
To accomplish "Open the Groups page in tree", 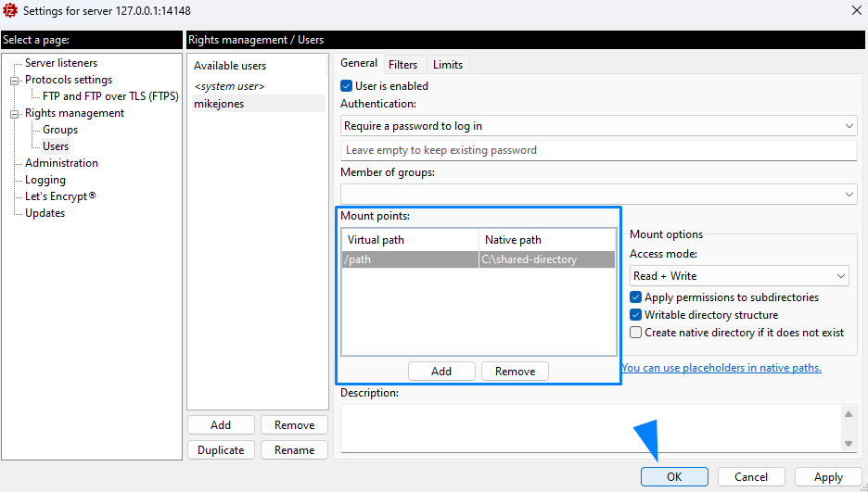I will pyautogui.click(x=60, y=130).
